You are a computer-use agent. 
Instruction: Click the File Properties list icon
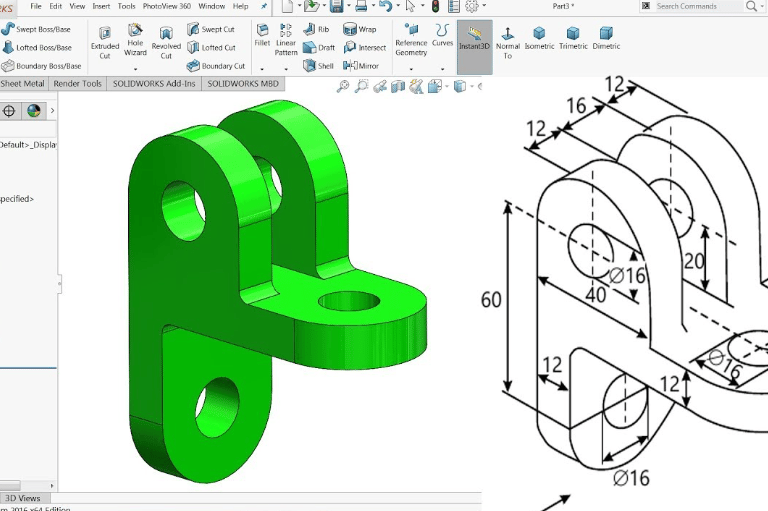[454, 6]
